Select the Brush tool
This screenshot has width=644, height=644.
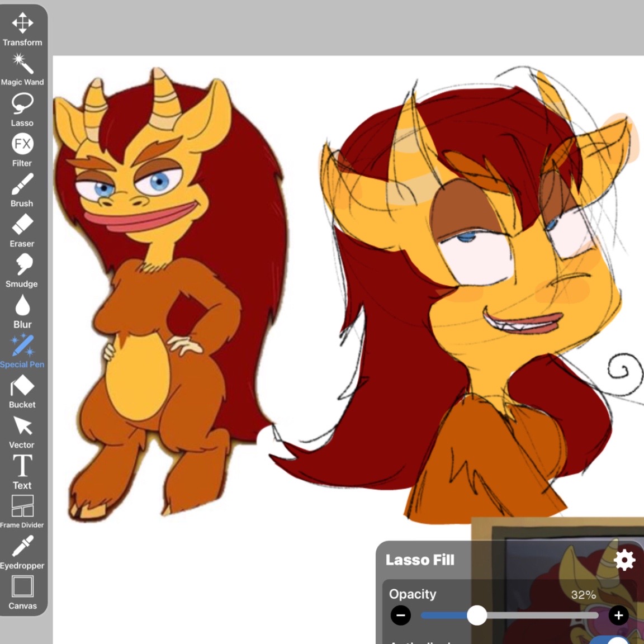tap(22, 190)
